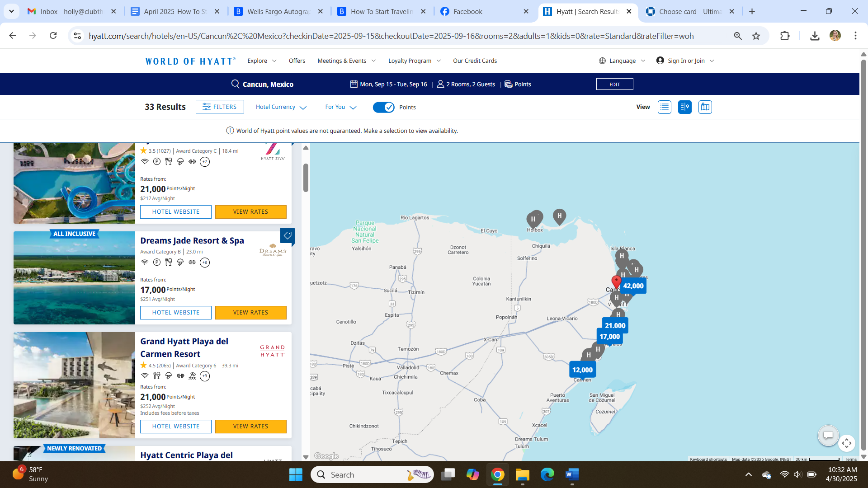Expand the Language dropdown

(623, 61)
